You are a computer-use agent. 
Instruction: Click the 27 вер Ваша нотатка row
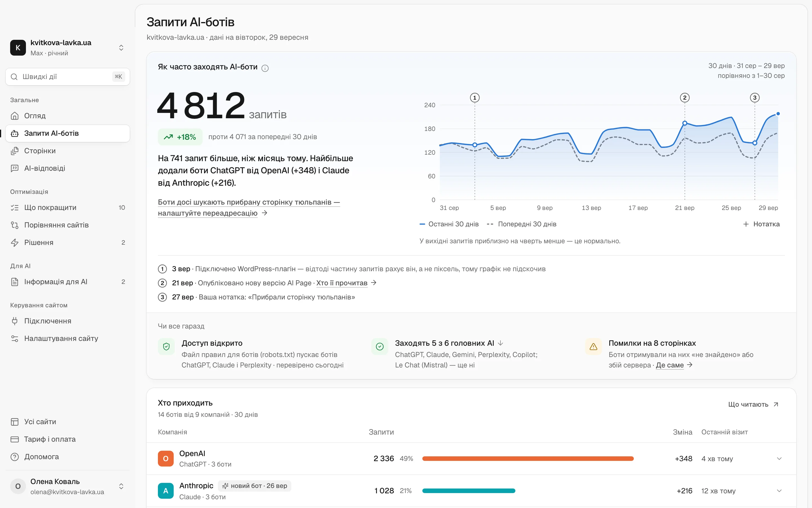(x=257, y=297)
